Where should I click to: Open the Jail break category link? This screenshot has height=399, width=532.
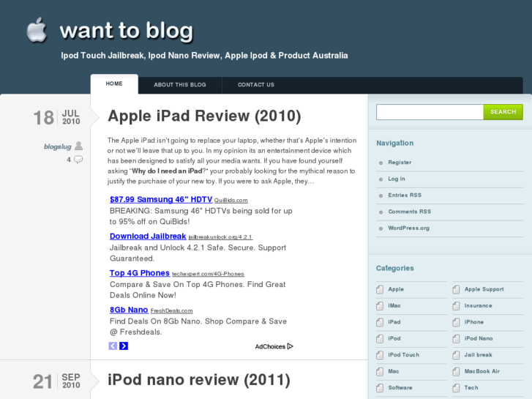click(x=479, y=355)
